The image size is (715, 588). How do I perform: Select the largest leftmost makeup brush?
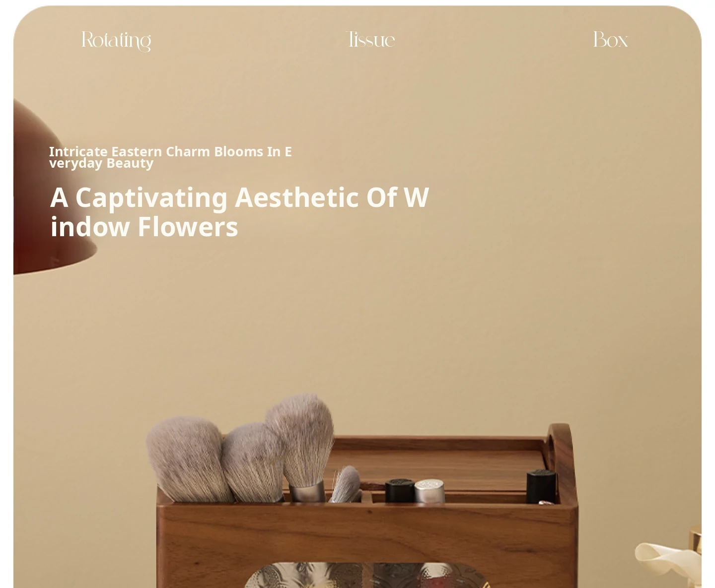189,459
